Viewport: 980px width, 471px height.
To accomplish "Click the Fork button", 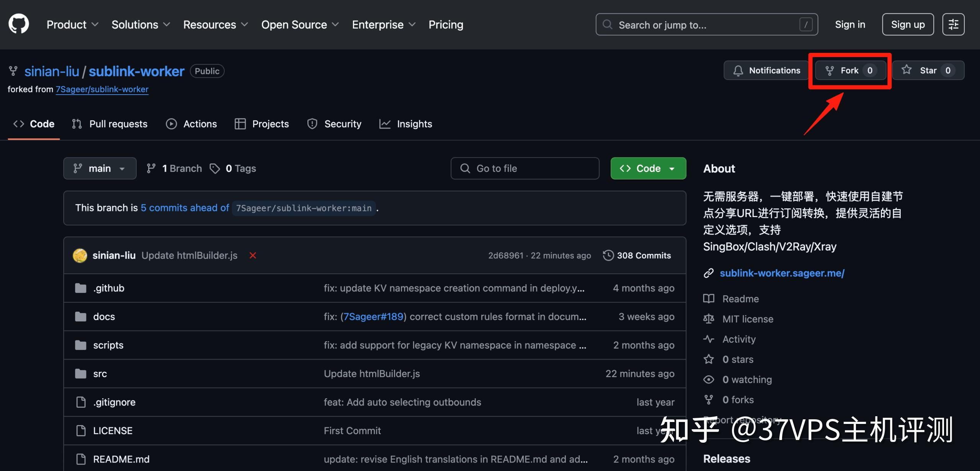I will (849, 70).
